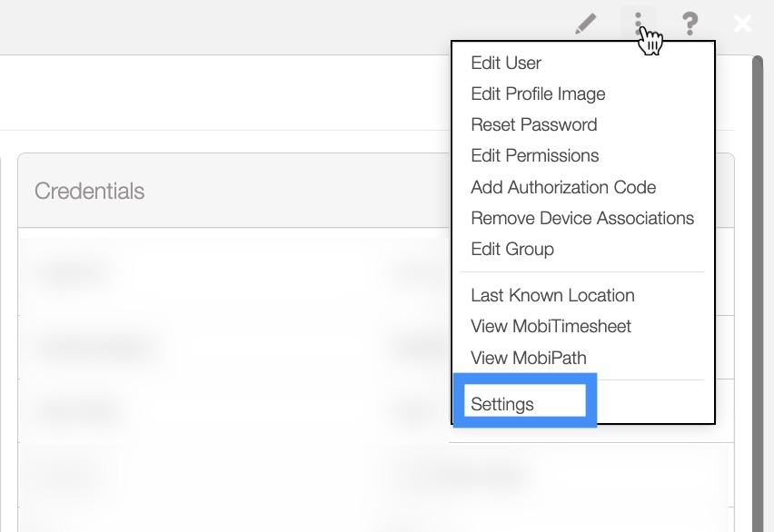This screenshot has width=774, height=532.
Task: Open the three-dot more options menu
Action: [x=639, y=24]
